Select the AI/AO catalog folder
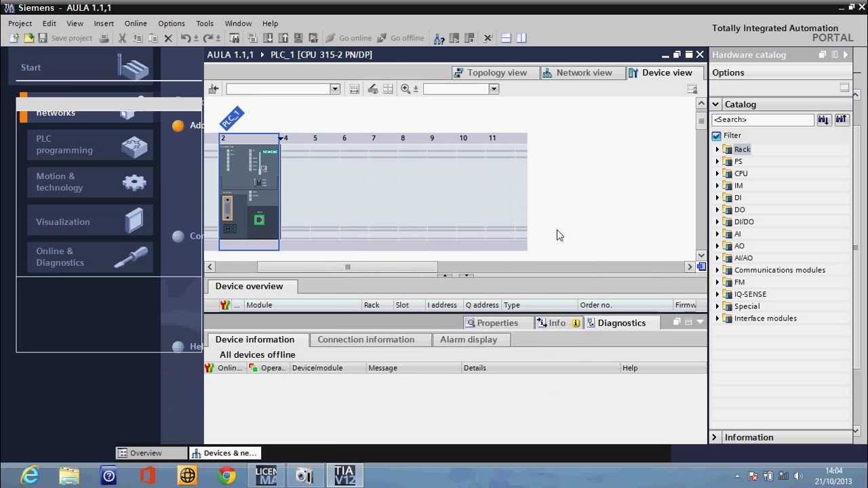The width and height of the screenshot is (868, 488). pos(743,258)
